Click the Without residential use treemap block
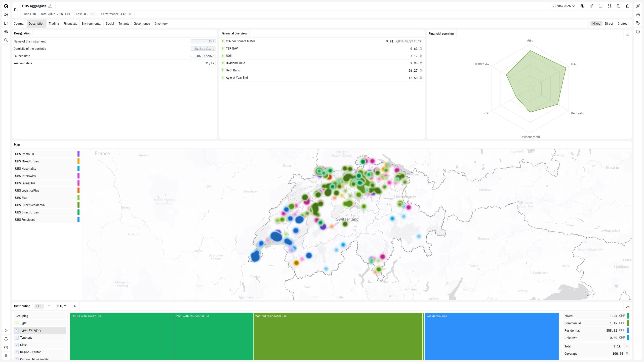Image resolution: width=644 pixels, height=362 pixels. coord(338,336)
